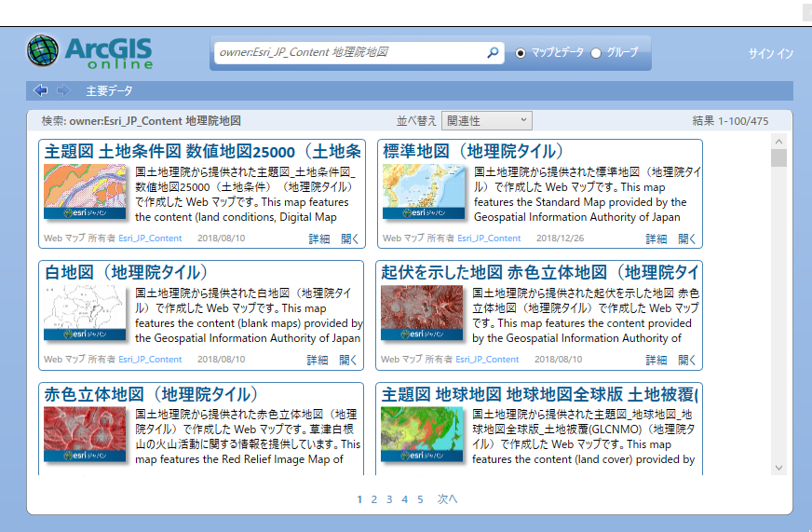Go back with the left arrow

41,90
